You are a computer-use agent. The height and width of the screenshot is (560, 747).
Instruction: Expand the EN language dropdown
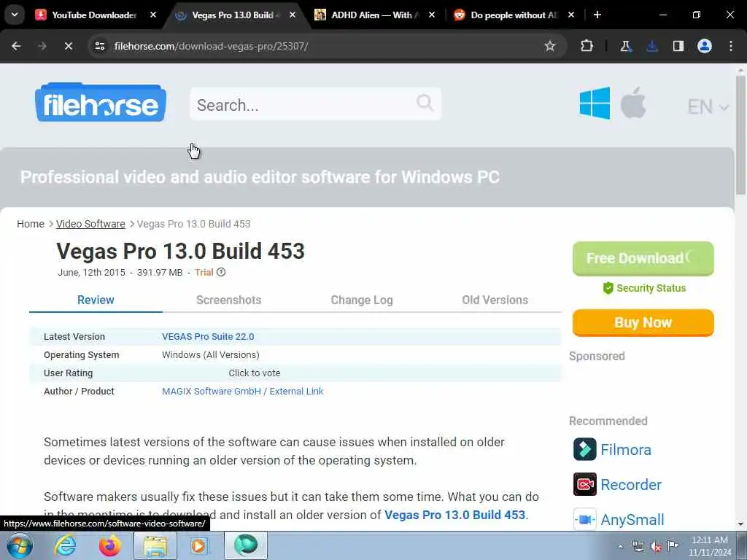(708, 106)
